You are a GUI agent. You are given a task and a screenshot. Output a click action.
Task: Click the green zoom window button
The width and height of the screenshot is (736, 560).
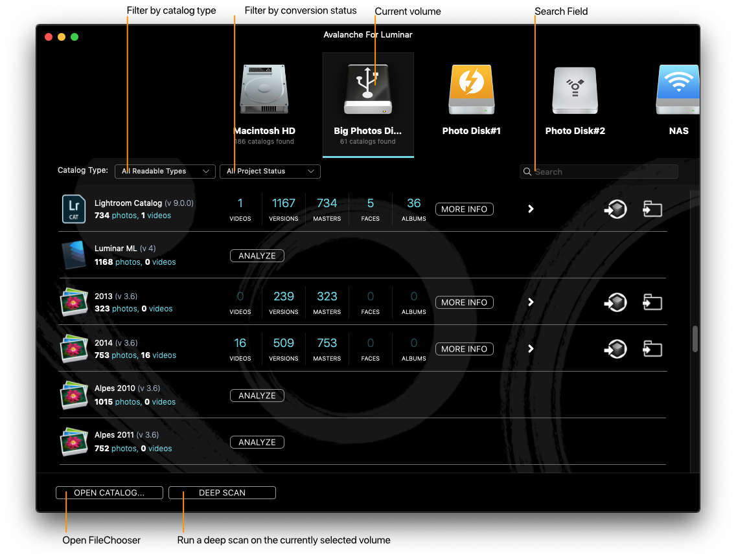[74, 37]
